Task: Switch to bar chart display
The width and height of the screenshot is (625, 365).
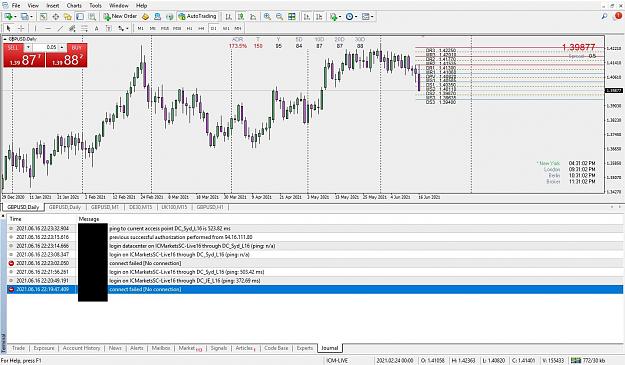Action: coord(228,17)
